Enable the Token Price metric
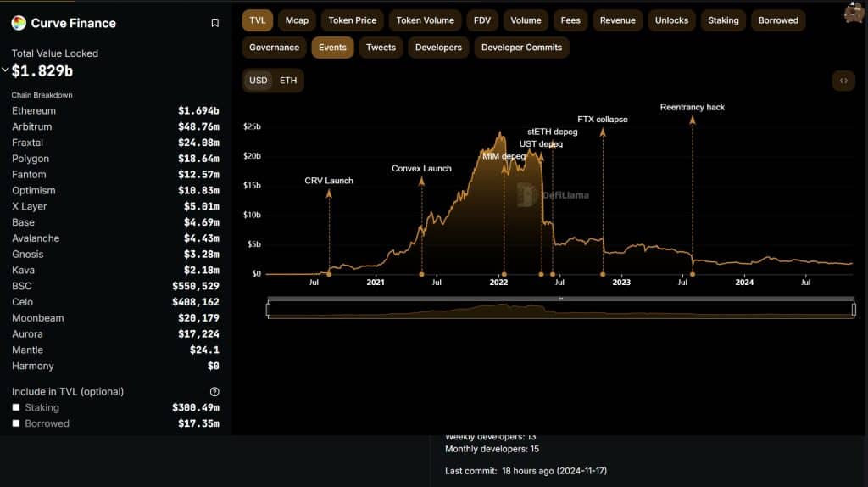 352,20
